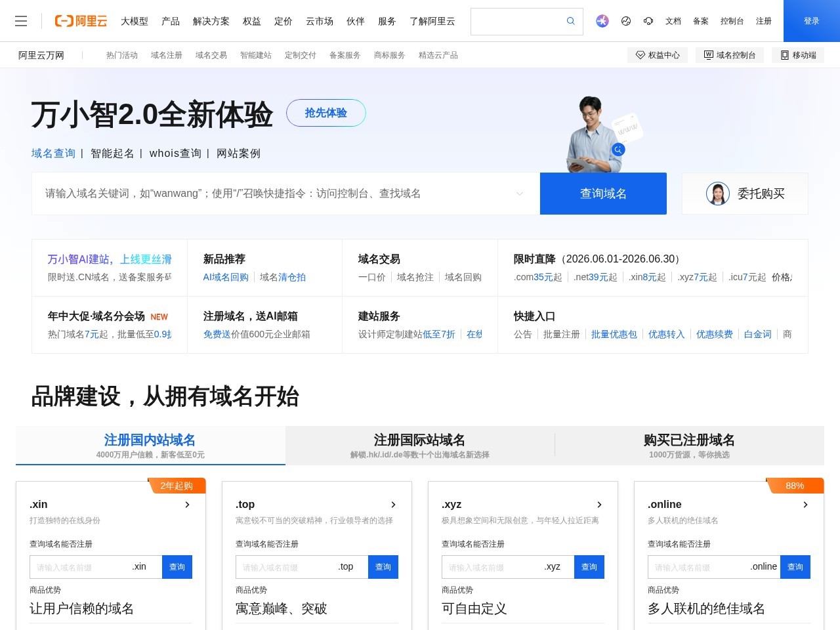Image resolution: width=840 pixels, height=630 pixels.
Task: Select the 注册国内站域名 tab
Action: [150, 446]
